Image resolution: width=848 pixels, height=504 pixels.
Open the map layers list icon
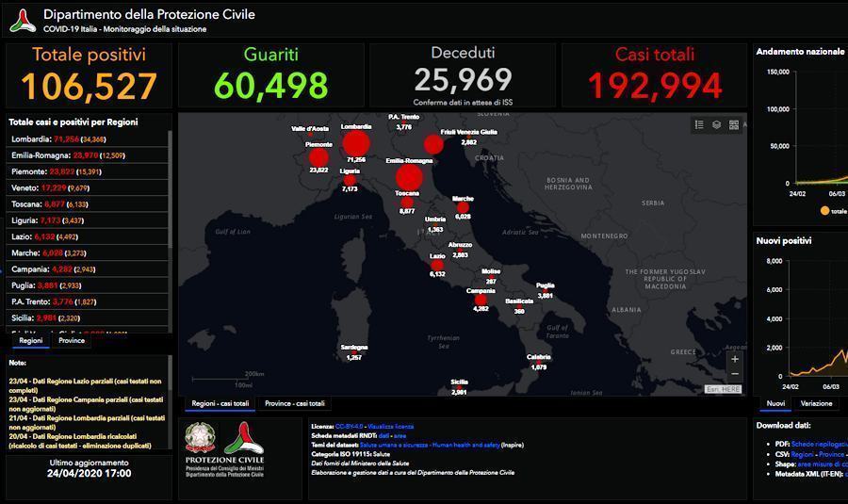pyautogui.click(x=716, y=124)
